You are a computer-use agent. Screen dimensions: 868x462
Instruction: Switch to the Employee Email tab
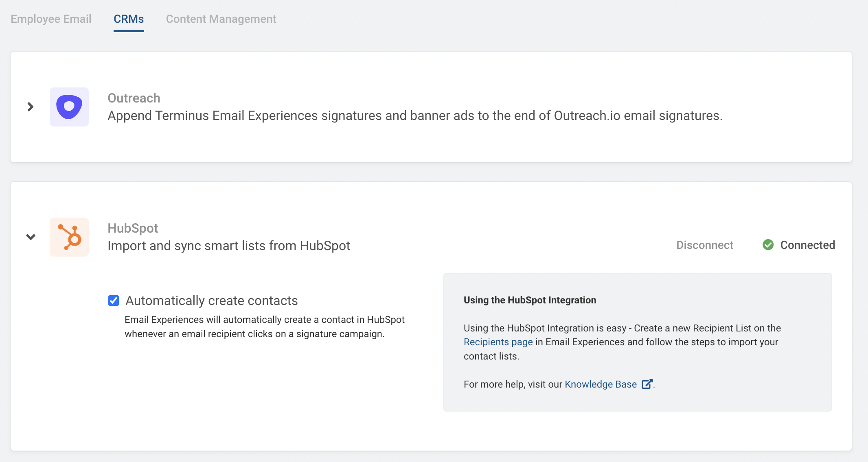pyautogui.click(x=51, y=19)
